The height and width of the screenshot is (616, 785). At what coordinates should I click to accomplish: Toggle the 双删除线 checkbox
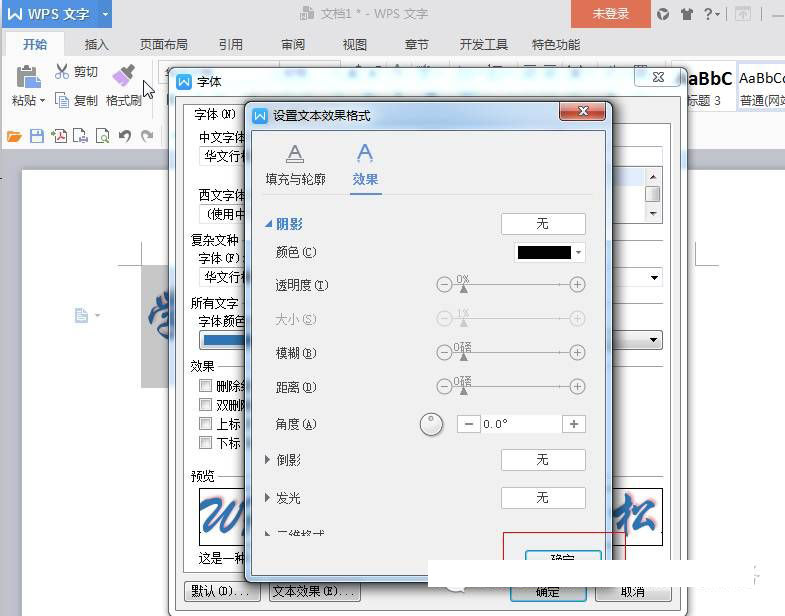click(x=205, y=404)
